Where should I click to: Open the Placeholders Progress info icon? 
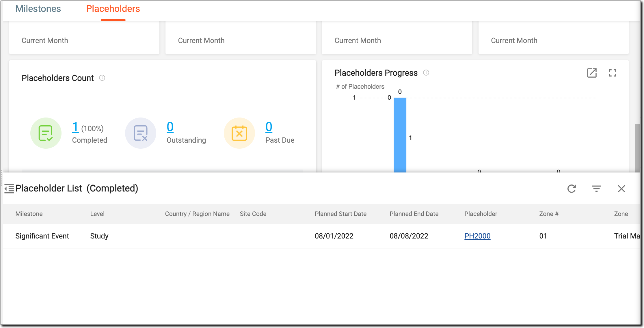426,73
